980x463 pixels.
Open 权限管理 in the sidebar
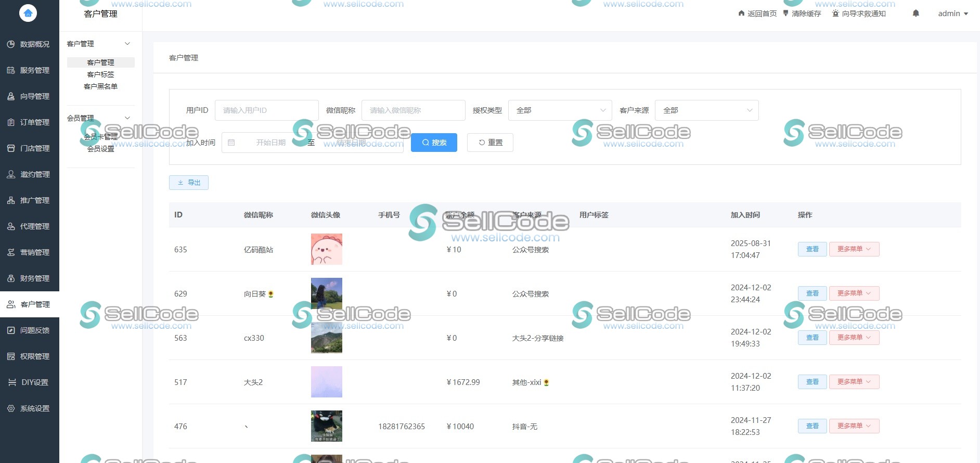[30, 356]
